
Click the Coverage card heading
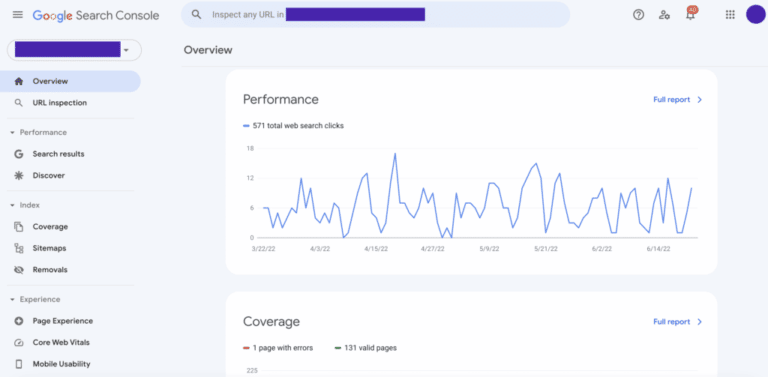(x=271, y=322)
